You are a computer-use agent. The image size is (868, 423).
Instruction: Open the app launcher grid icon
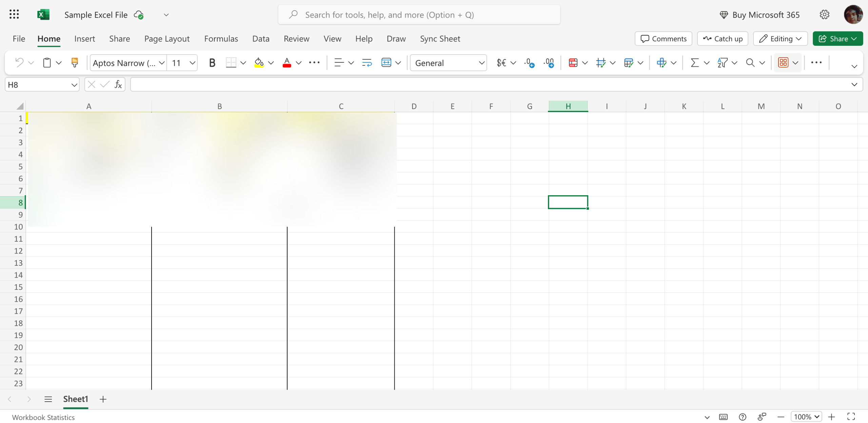pos(14,15)
